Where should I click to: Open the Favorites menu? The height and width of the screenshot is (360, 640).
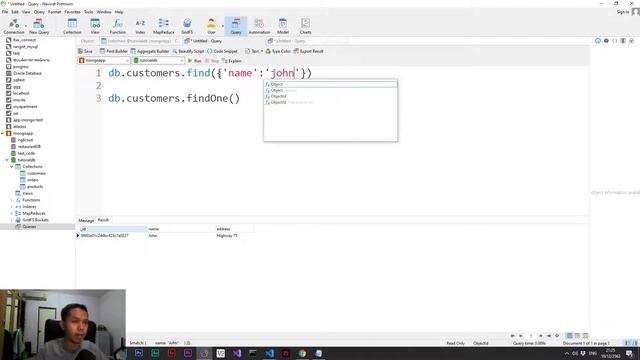point(72,12)
